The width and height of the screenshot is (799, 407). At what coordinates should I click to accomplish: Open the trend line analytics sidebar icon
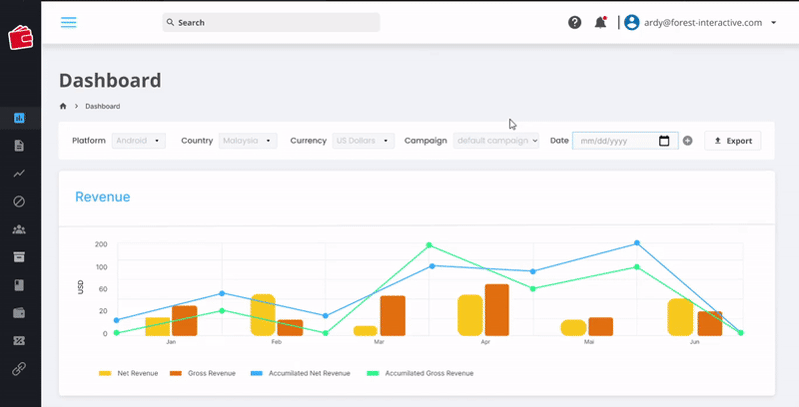[19, 174]
